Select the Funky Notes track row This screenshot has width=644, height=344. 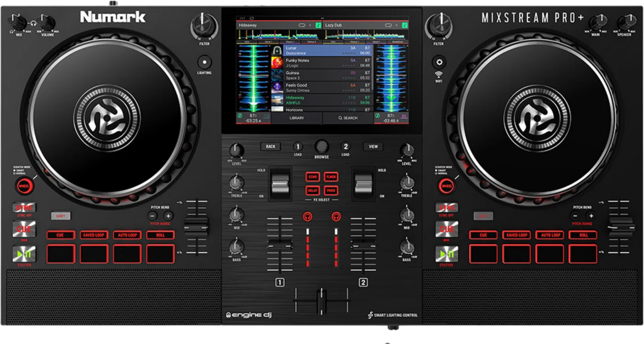(x=322, y=63)
